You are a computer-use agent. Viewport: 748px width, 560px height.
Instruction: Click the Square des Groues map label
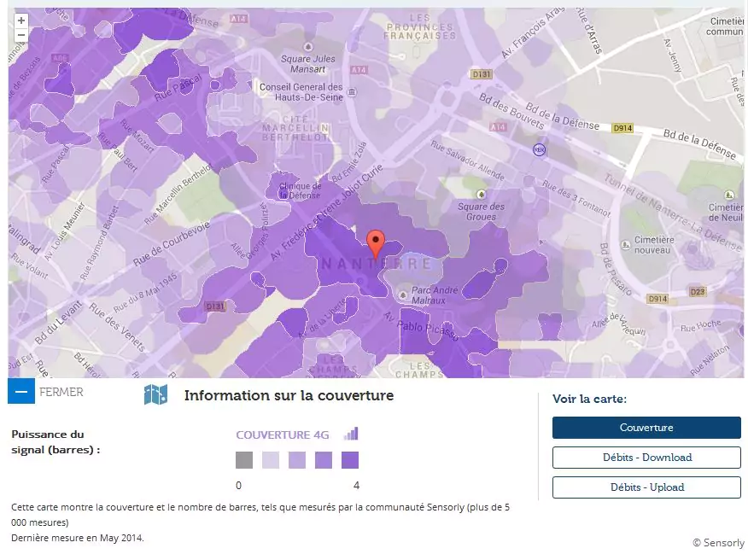[x=481, y=212]
